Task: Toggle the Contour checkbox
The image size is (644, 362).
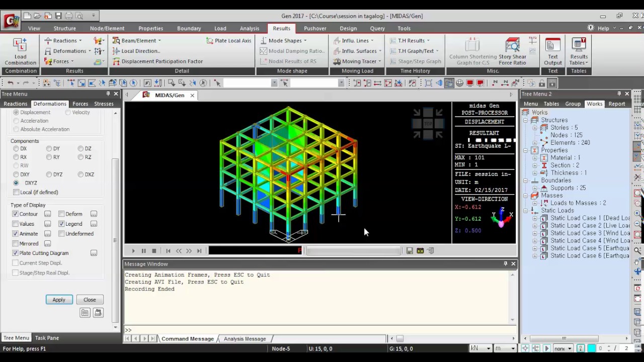Action: pyautogui.click(x=15, y=214)
